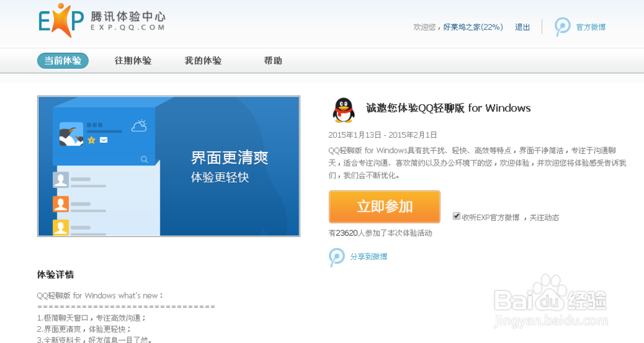Screen dimensions: 644x343
Task: Open the 好莱坞之家(22%) user profile link
Action: (x=473, y=27)
